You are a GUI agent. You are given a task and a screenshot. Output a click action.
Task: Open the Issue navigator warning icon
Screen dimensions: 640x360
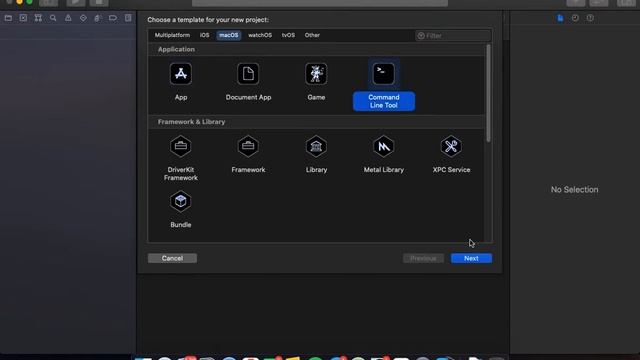pos(68,18)
